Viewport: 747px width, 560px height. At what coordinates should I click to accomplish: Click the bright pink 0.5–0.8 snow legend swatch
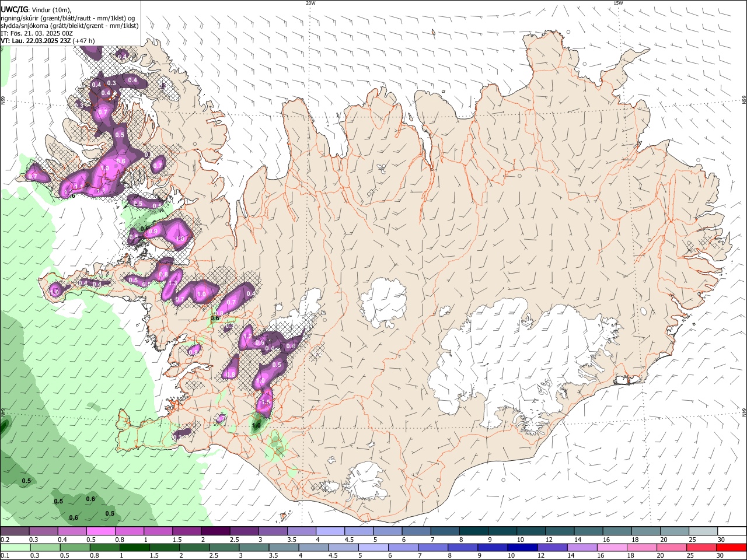(x=100, y=531)
